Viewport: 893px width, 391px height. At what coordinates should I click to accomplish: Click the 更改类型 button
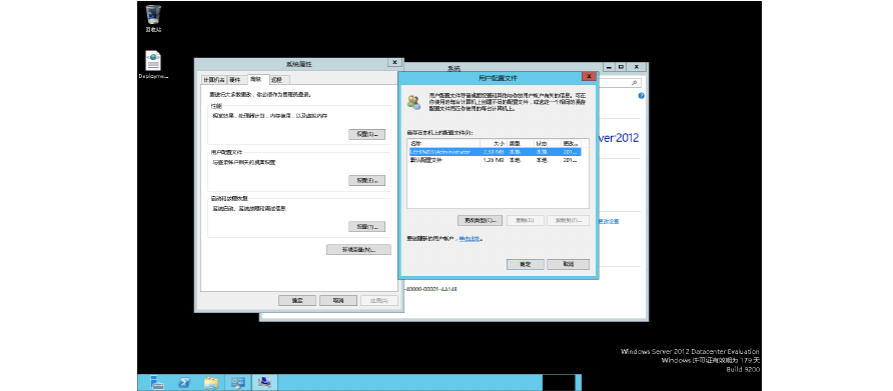(x=480, y=220)
